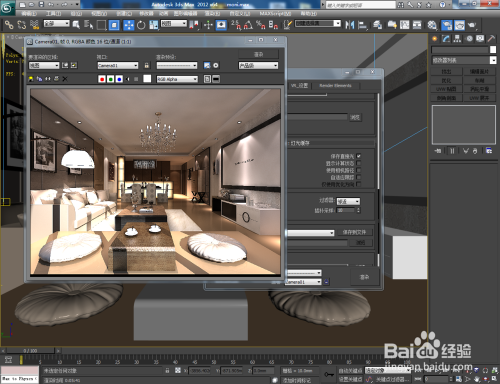Save image in rendered frame window
The width and height of the screenshot is (500, 384).
[x=31, y=79]
